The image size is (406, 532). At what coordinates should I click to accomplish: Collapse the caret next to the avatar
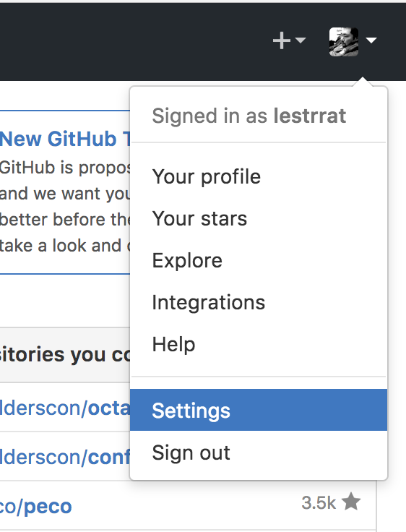point(371,40)
